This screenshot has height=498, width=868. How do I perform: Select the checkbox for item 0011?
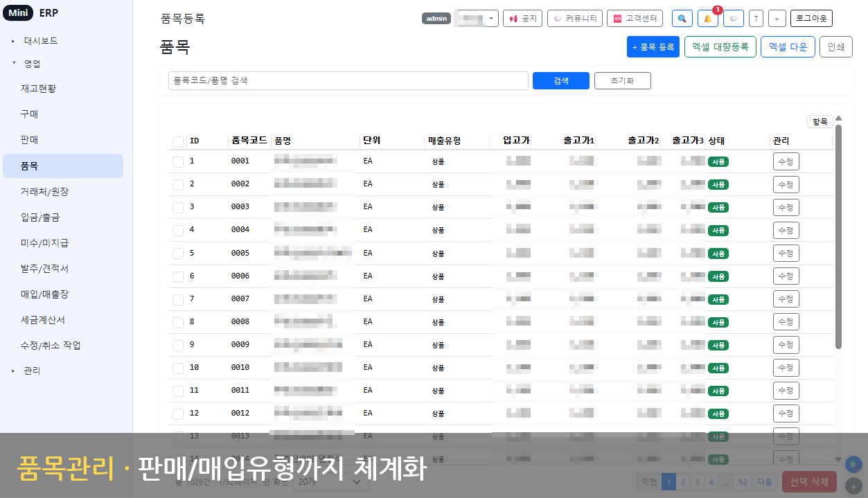pyautogui.click(x=178, y=391)
